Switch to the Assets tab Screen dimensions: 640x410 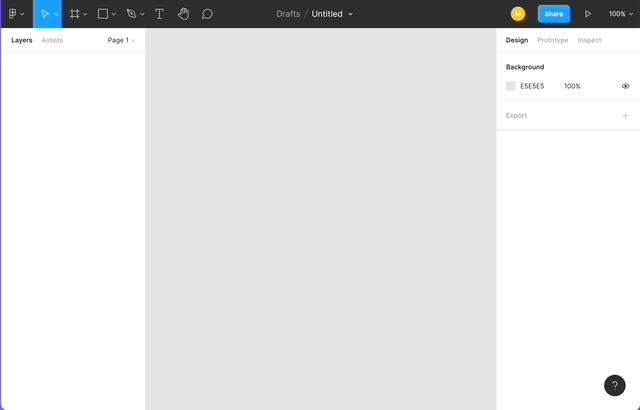[x=52, y=40]
